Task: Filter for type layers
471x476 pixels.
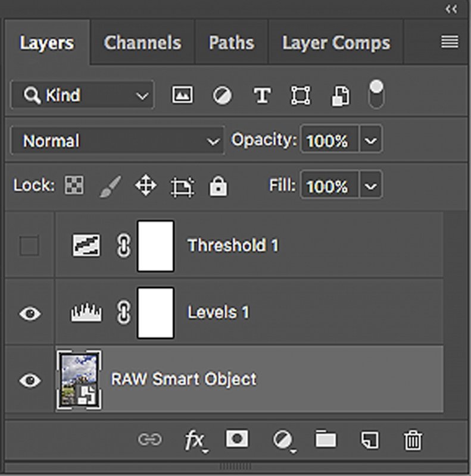Action: [x=262, y=95]
